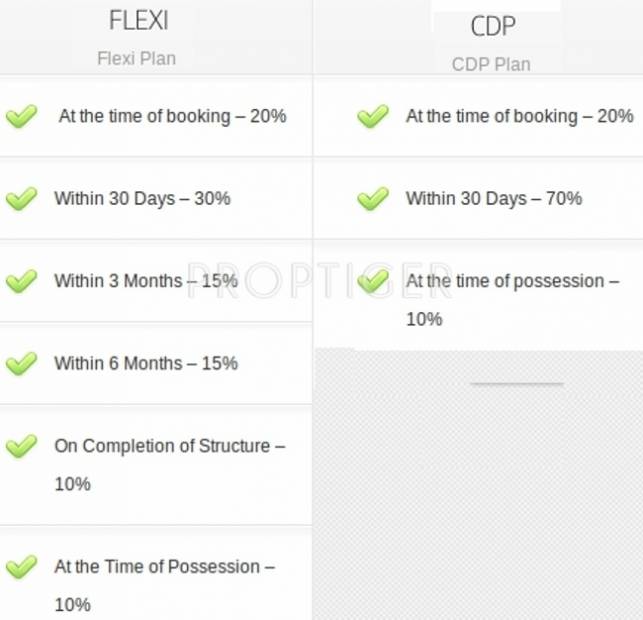Click the Flexi At the Time of Possession text
643x620 pixels.
point(164,567)
